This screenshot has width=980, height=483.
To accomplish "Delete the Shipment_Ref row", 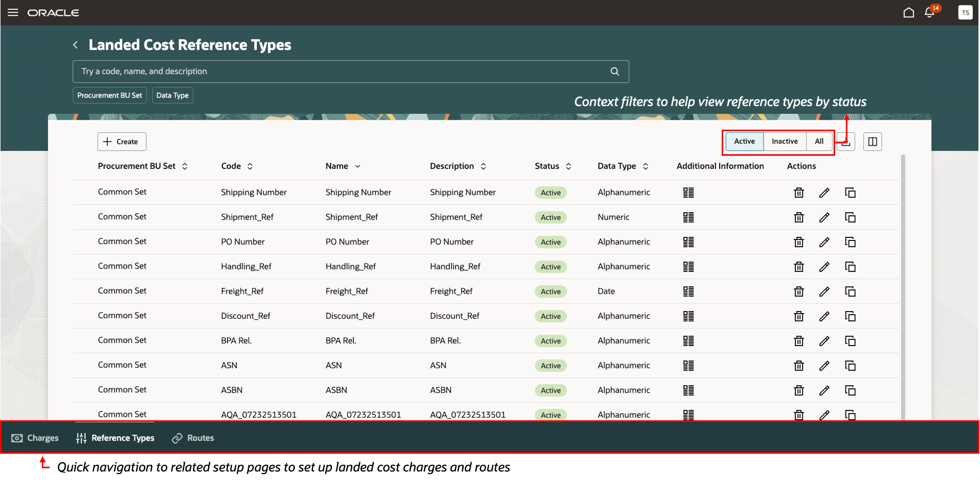I will [x=799, y=217].
